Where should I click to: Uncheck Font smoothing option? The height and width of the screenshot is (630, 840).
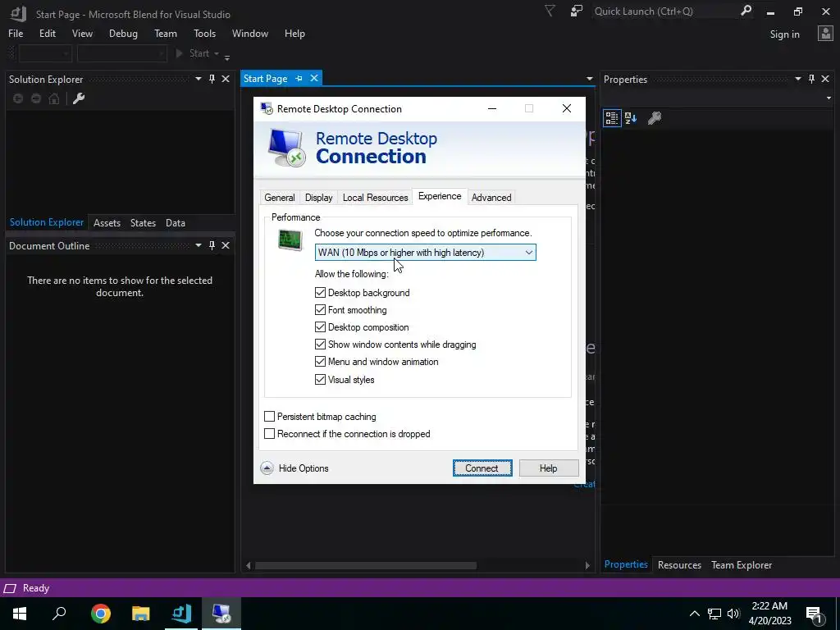pos(321,309)
